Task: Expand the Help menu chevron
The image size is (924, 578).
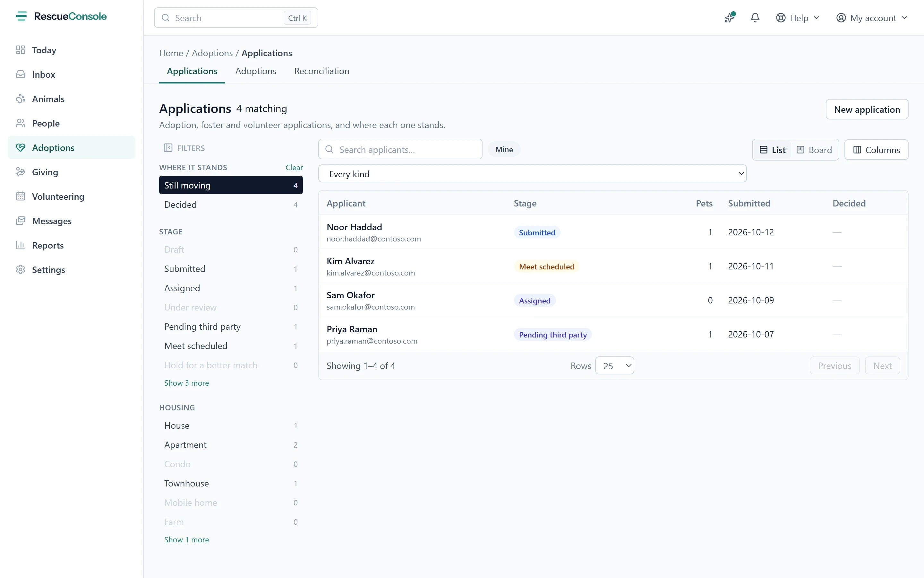Action: coord(817,18)
